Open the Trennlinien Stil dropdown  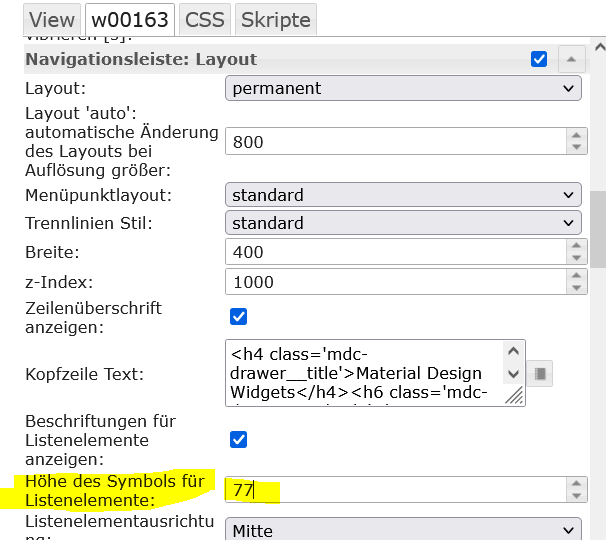pos(403,223)
